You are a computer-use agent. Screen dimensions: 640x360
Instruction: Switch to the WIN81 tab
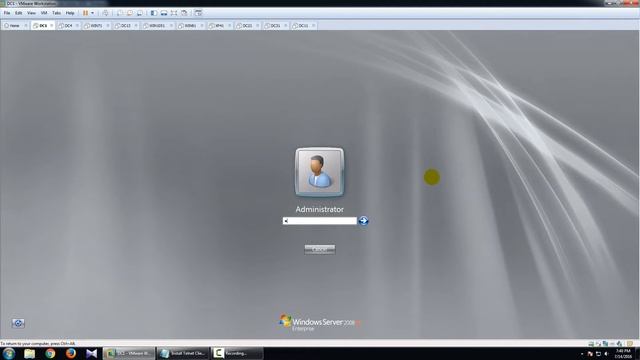pyautogui.click(x=190, y=26)
